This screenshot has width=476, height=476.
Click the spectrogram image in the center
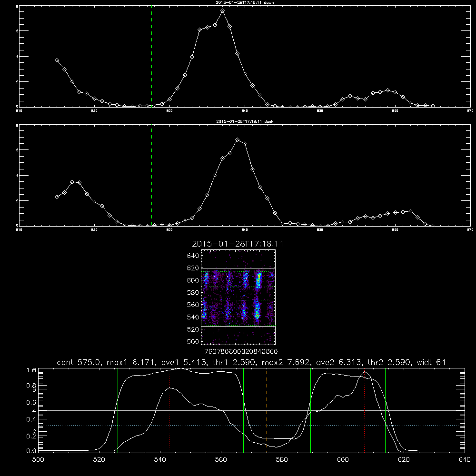[x=238, y=297]
